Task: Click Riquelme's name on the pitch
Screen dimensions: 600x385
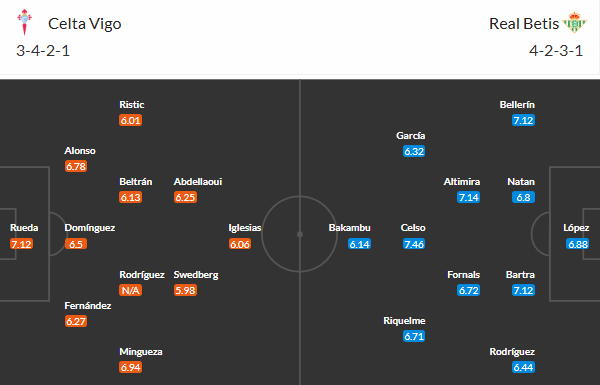Action: coord(404,321)
